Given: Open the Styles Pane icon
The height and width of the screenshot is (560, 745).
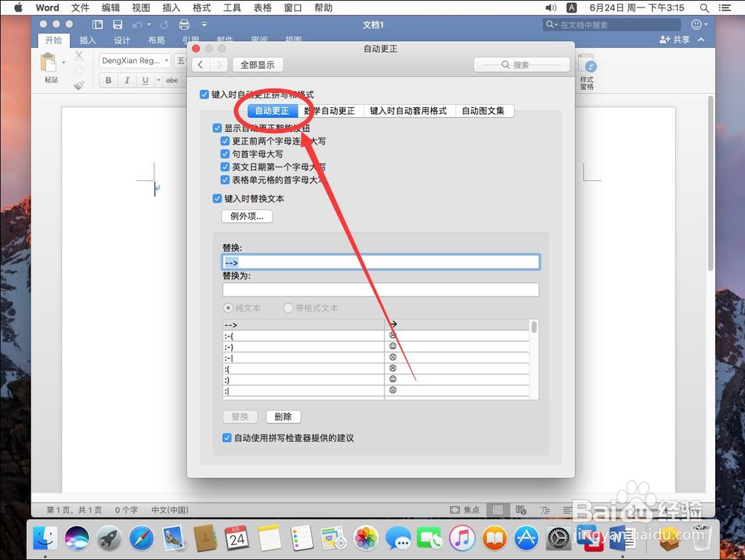Looking at the screenshot, I should pyautogui.click(x=587, y=64).
